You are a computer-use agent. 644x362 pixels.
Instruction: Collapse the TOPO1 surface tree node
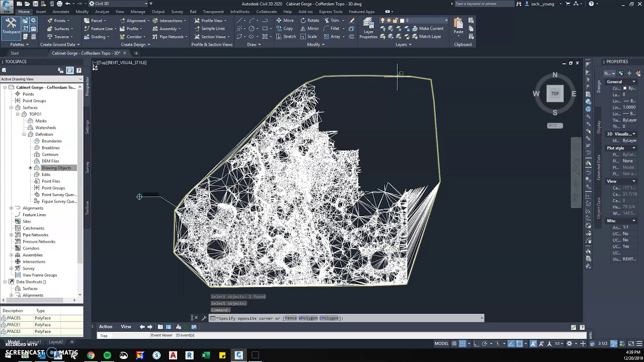pyautogui.click(x=18, y=114)
